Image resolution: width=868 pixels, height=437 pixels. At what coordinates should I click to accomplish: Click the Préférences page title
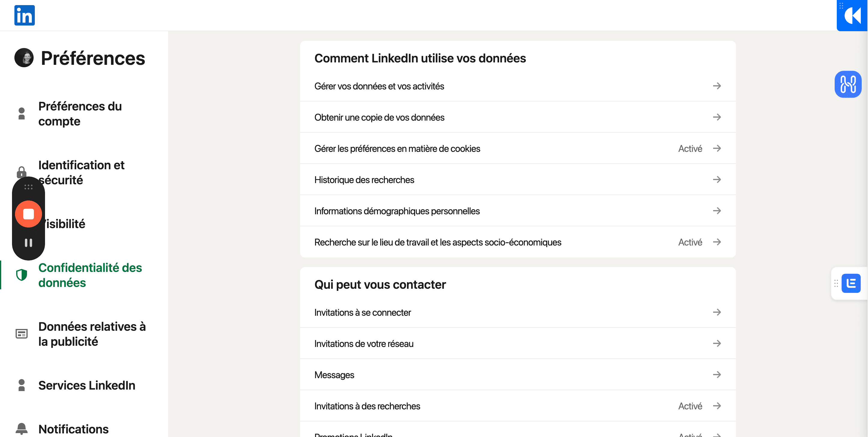93,58
